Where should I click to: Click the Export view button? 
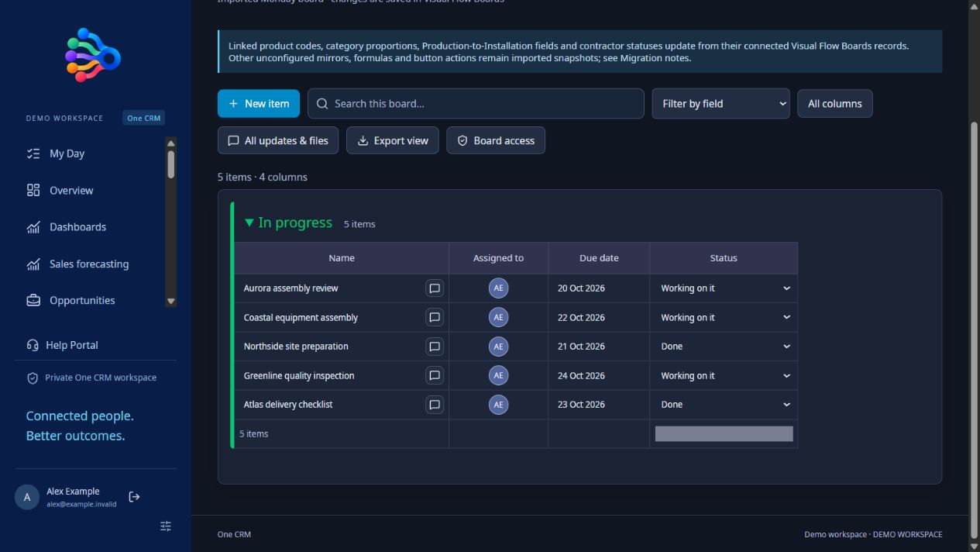pyautogui.click(x=393, y=141)
